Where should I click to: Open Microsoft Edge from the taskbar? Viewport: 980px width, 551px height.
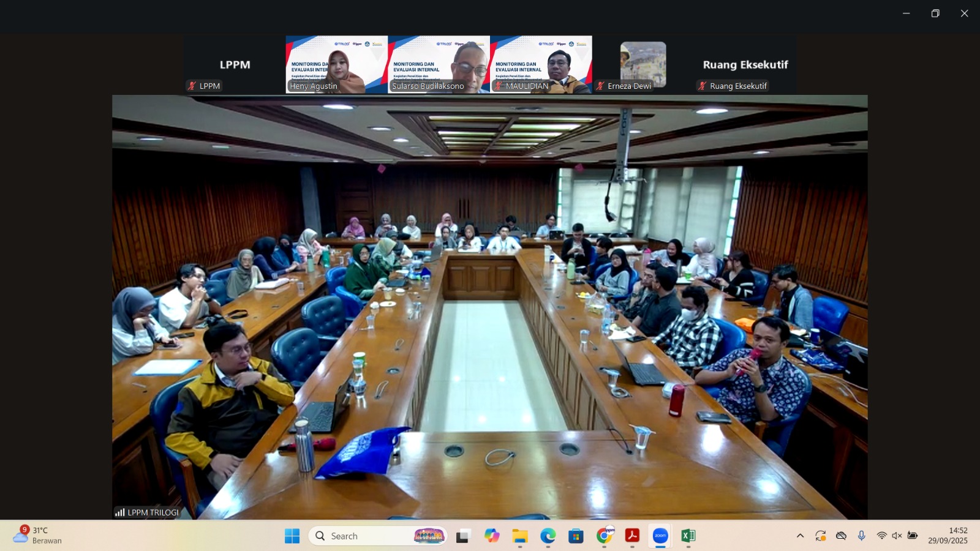[548, 536]
